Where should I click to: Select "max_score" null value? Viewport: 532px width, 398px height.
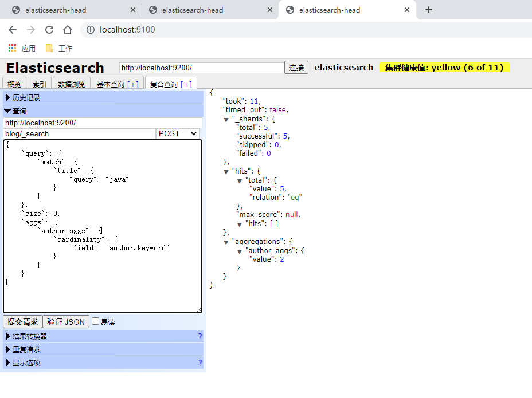pyautogui.click(x=291, y=215)
